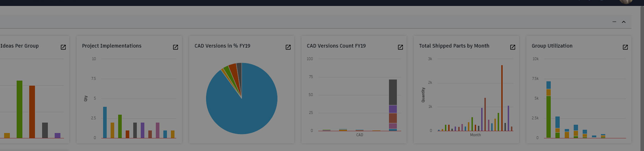Open Total Shipped Parts by Month chart

click(x=513, y=47)
